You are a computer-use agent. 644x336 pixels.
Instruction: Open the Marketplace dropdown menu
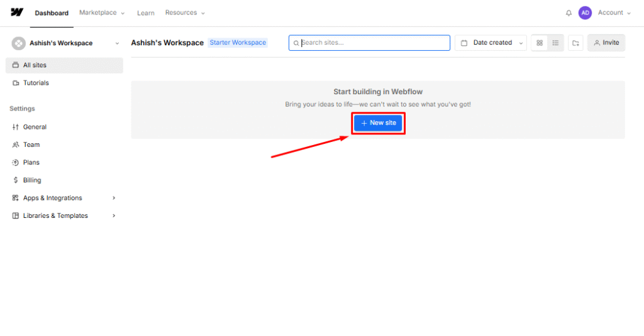pyautogui.click(x=102, y=13)
